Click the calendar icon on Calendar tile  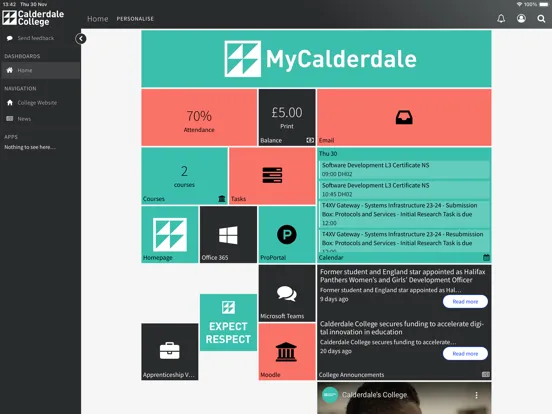point(487,257)
